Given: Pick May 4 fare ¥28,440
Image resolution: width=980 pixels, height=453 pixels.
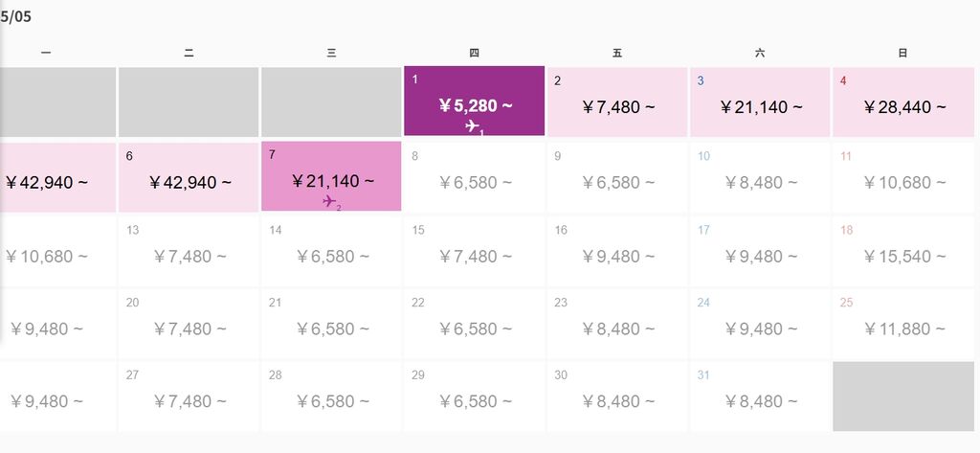Looking at the screenshot, I should [903, 102].
